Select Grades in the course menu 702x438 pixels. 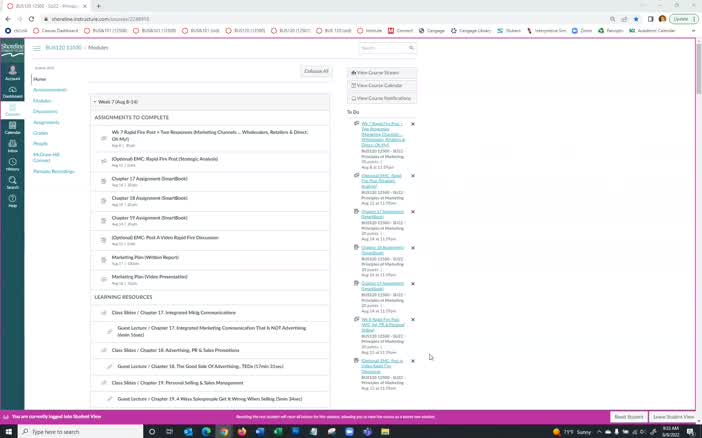(x=41, y=133)
